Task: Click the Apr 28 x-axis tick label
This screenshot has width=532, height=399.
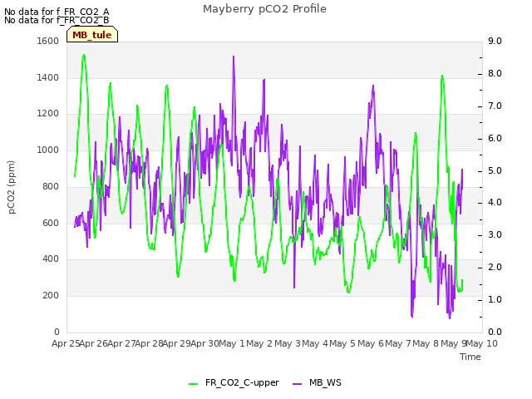Action: click(x=150, y=343)
